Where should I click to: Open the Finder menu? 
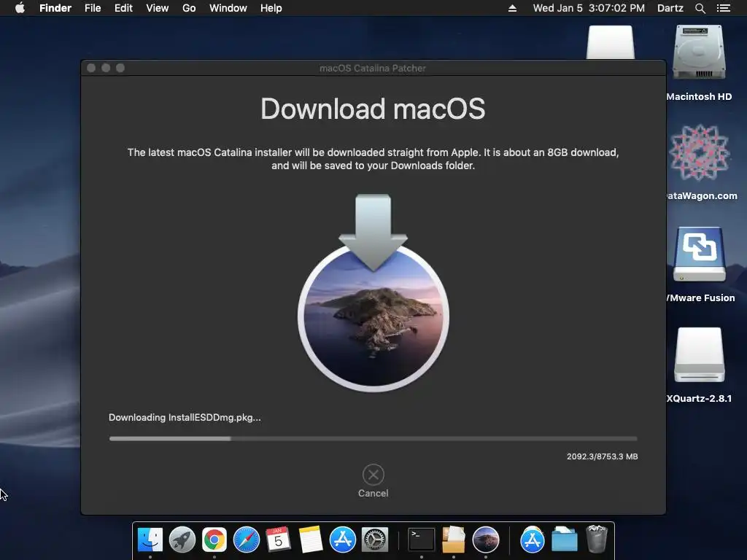pyautogui.click(x=55, y=8)
